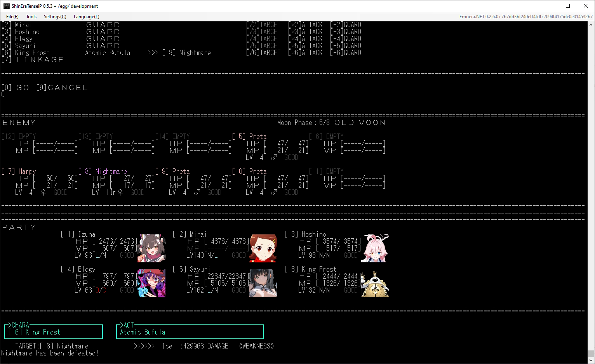595x364 pixels.
Task: Click Elegy's portrait in the party
Action: click(x=151, y=283)
